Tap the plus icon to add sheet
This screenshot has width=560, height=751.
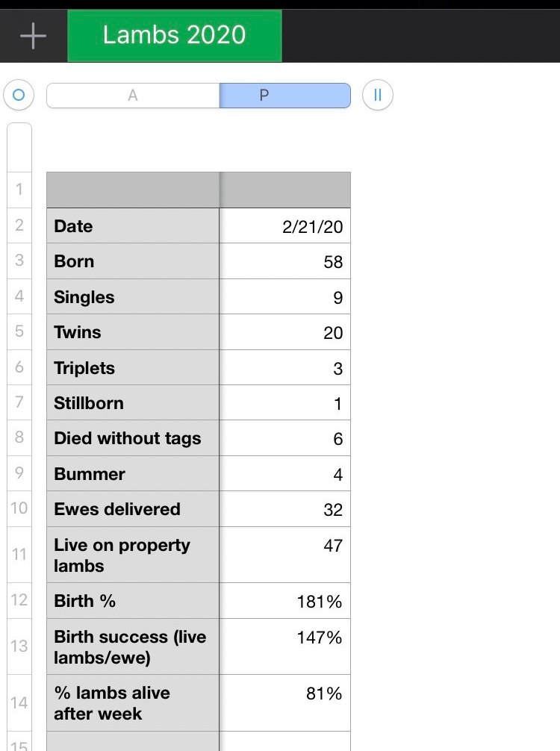point(33,36)
